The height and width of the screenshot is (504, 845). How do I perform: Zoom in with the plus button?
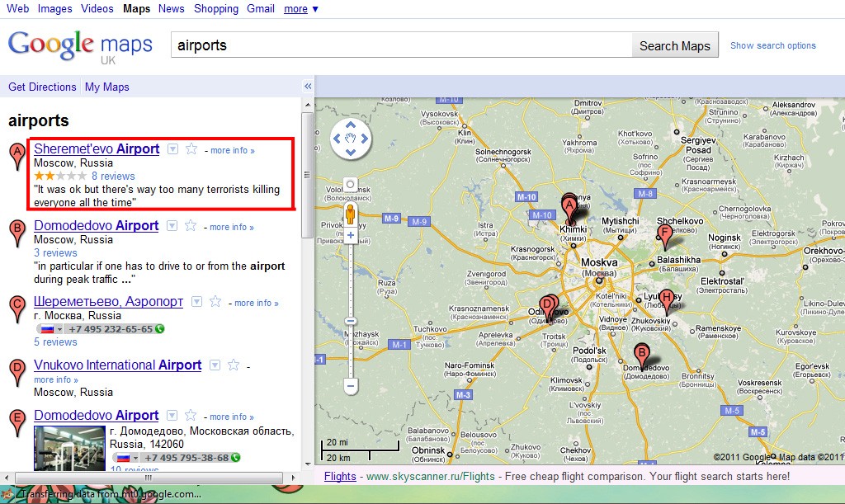coord(350,235)
